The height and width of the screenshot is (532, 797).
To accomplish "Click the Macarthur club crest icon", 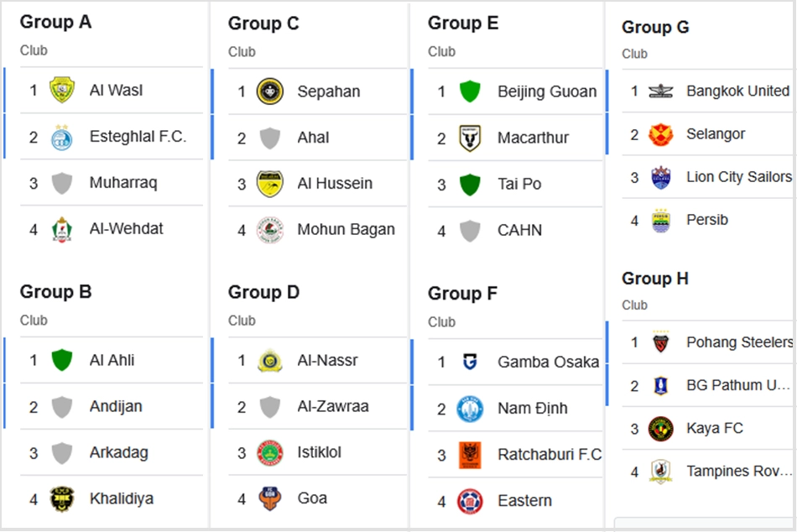I will [x=470, y=138].
